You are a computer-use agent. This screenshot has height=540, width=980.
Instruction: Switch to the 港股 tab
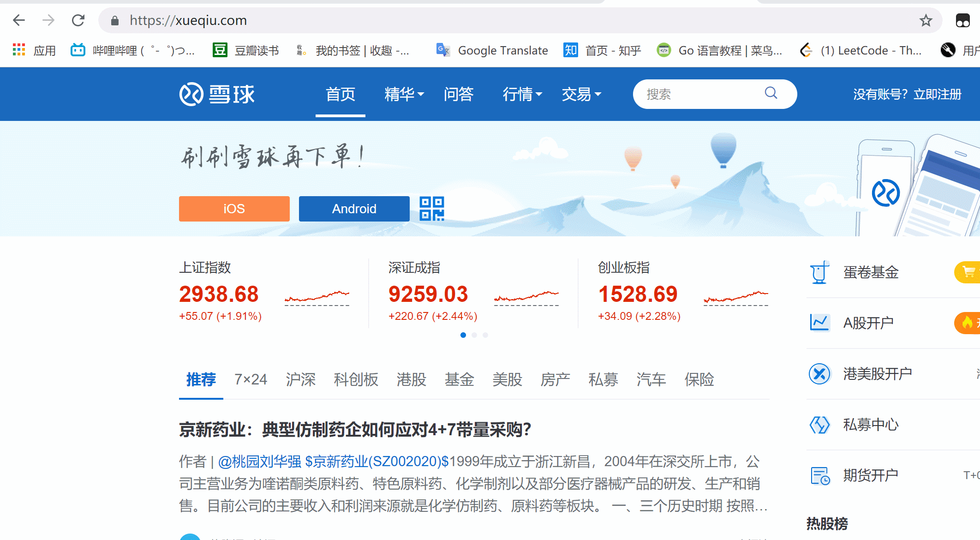point(411,379)
